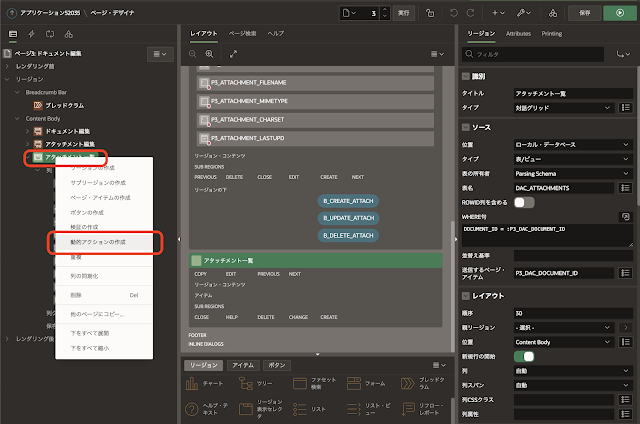Viewport: 640px width, 424px height.
Task: Click the B_DELETE_ATTACH button in layout
Action: click(x=348, y=235)
